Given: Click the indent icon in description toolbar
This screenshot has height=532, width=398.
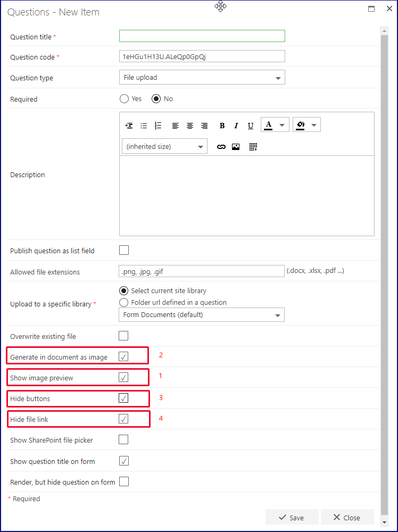Looking at the screenshot, I should pos(129,126).
